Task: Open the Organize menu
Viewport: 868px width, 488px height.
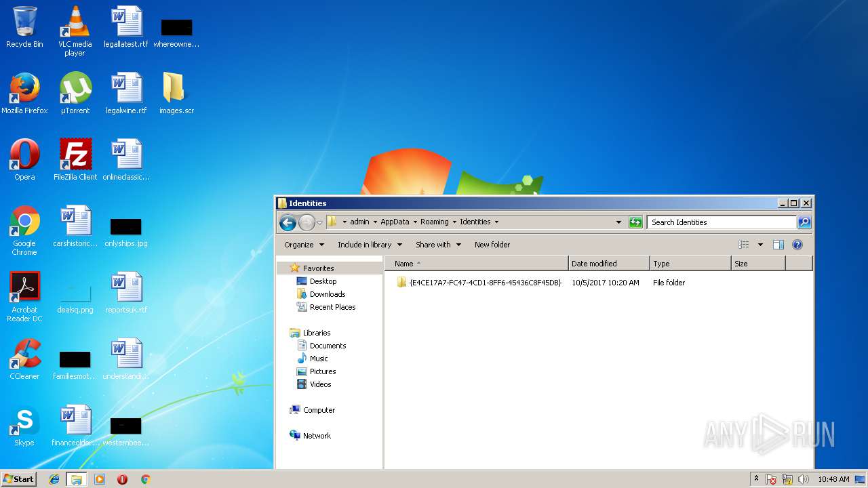Action: 304,245
